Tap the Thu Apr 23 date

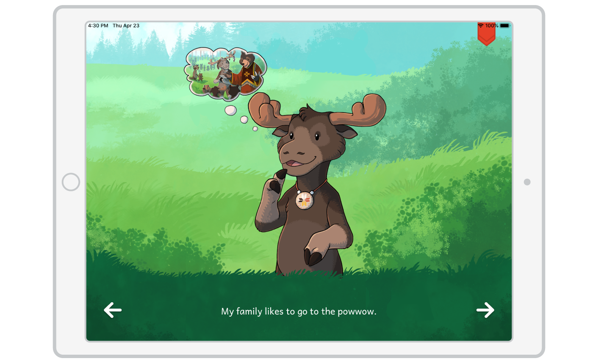click(126, 26)
